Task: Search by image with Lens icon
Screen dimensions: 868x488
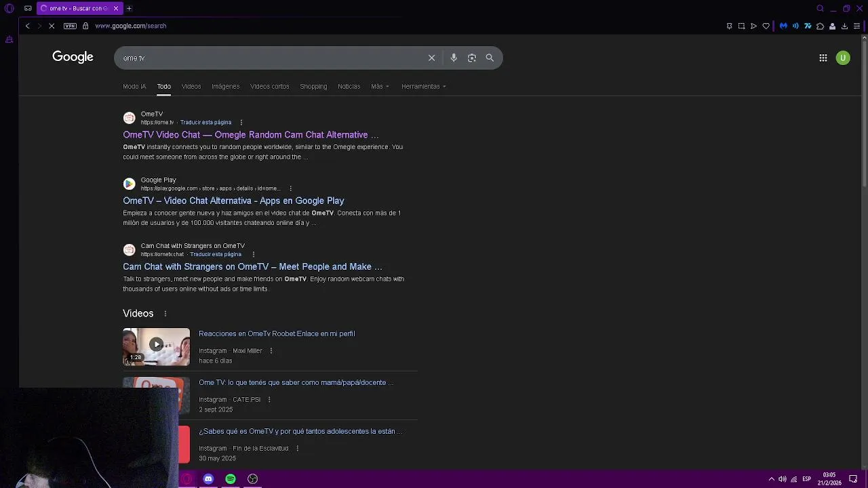Action: [472, 58]
